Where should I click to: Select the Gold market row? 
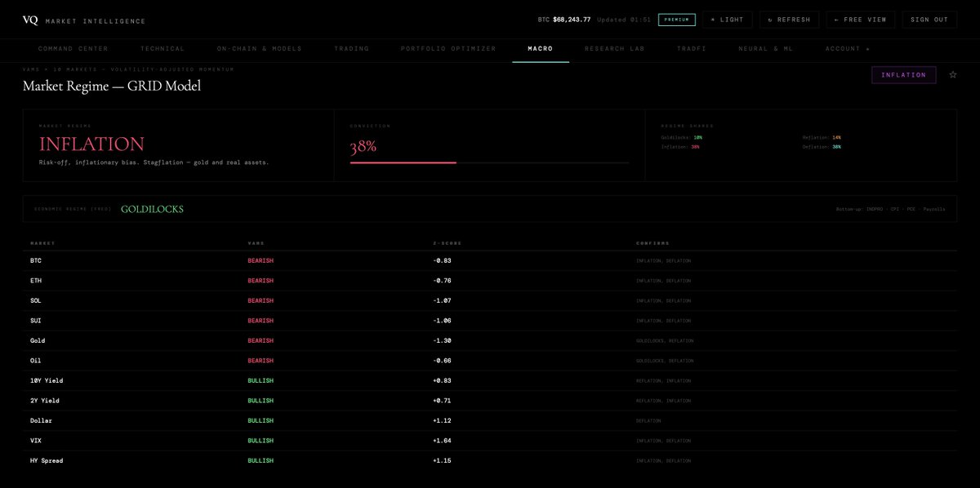(x=490, y=340)
